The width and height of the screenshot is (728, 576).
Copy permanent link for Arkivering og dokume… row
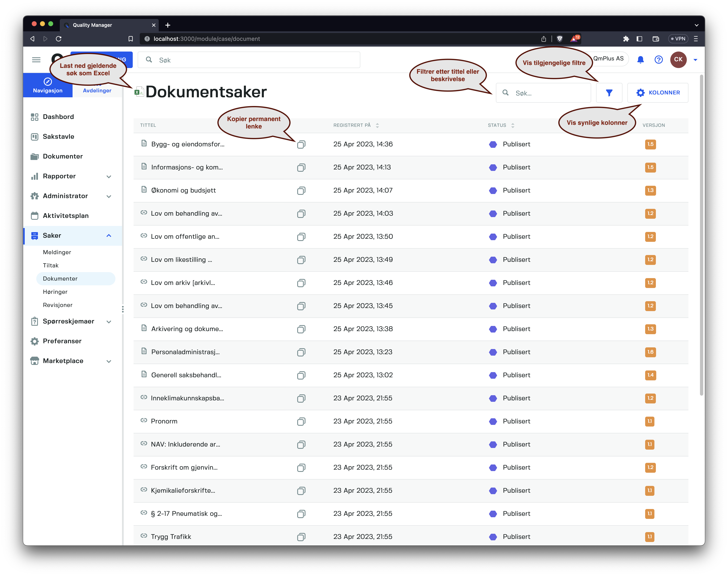click(x=301, y=329)
